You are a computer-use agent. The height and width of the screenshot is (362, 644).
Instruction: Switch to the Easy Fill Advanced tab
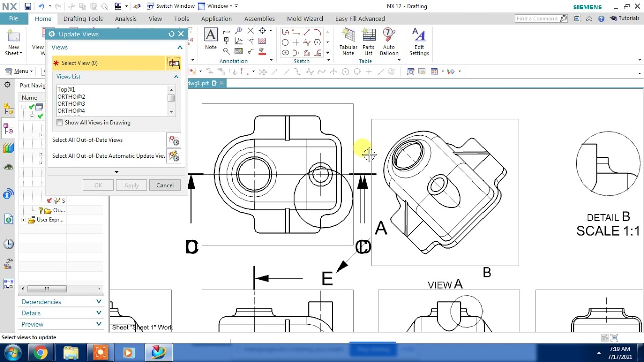click(x=360, y=19)
